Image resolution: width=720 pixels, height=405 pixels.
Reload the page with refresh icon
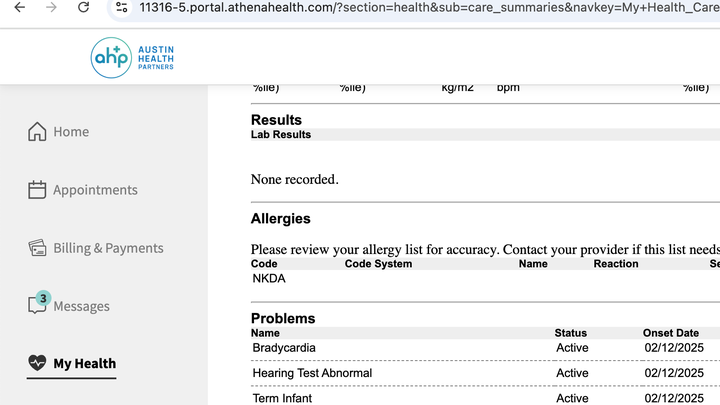click(x=83, y=7)
